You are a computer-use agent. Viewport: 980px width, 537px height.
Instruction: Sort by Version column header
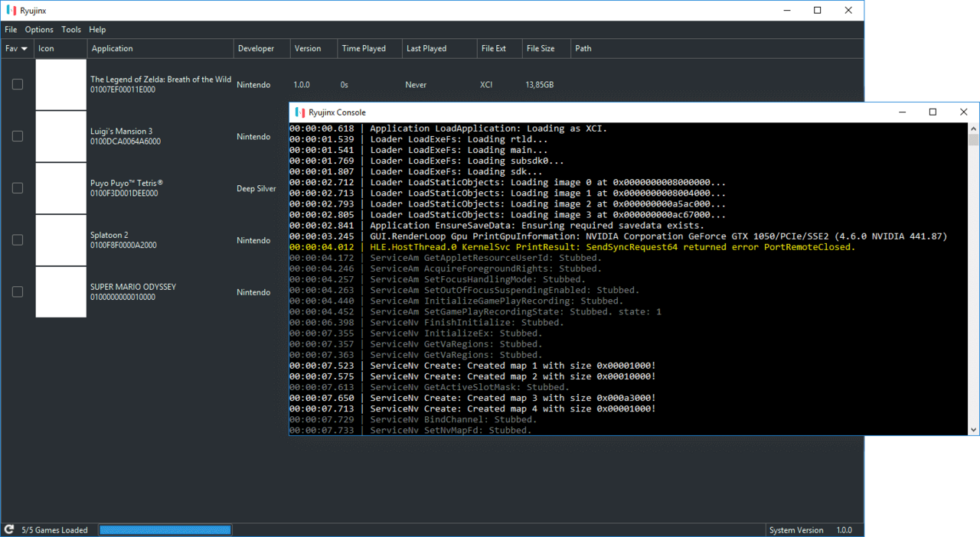[314, 48]
